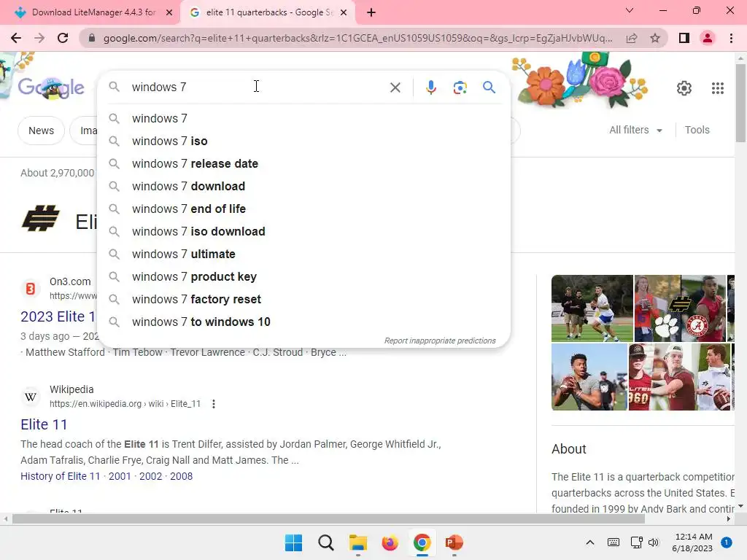
Task: Click Report inappropriate predictions link
Action: (440, 341)
